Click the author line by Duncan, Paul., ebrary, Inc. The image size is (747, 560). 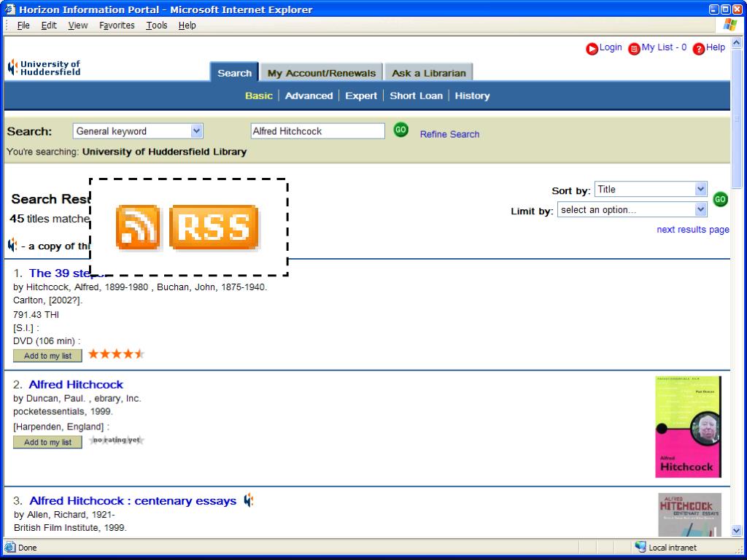click(x=77, y=399)
